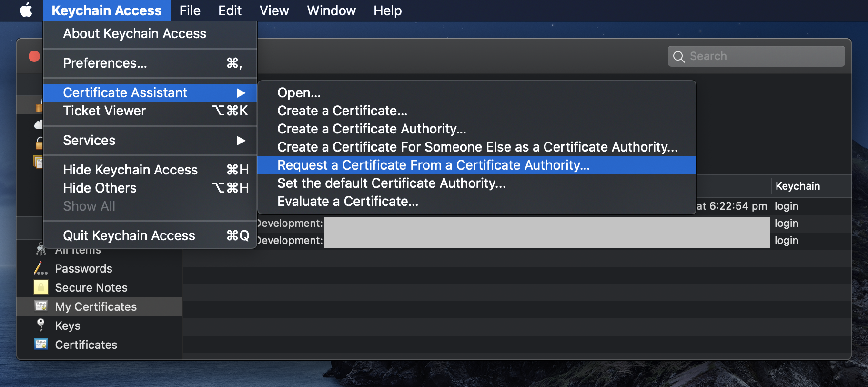Click the Keychain column header
Viewport: 868px width, 387px height.
(811, 186)
